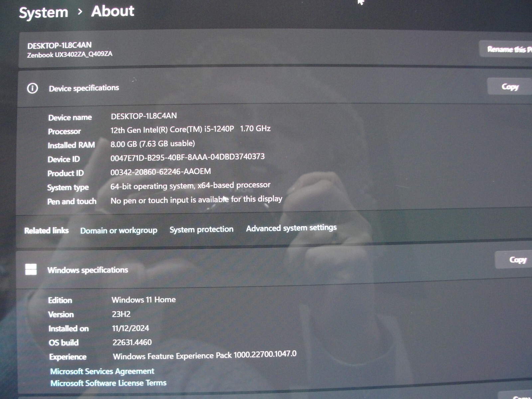Viewport: 532px width, 399px height.
Task: Click the Product ID label
Action: pyautogui.click(x=66, y=173)
